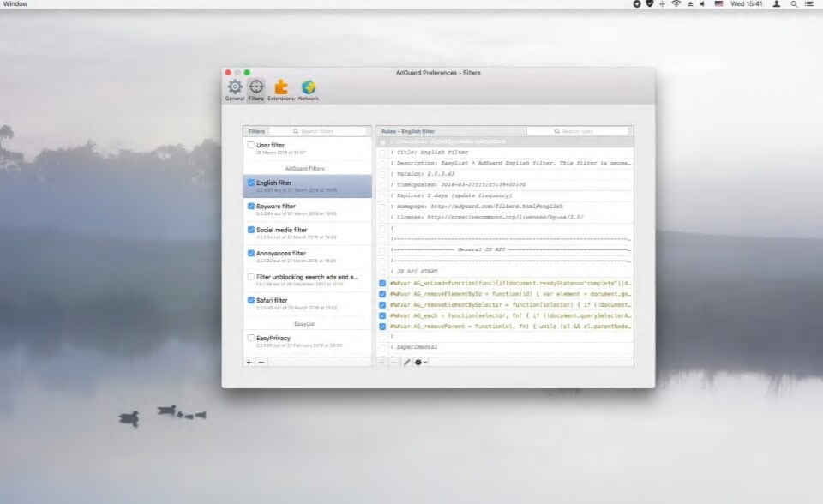
Task: Select the Safari filter row
Action: click(x=307, y=303)
